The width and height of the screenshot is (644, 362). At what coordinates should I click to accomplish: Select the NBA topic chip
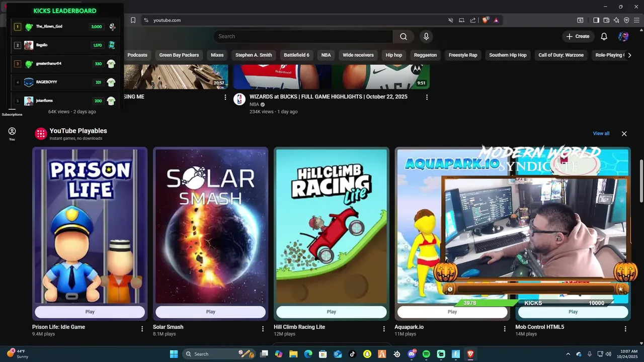point(326,55)
